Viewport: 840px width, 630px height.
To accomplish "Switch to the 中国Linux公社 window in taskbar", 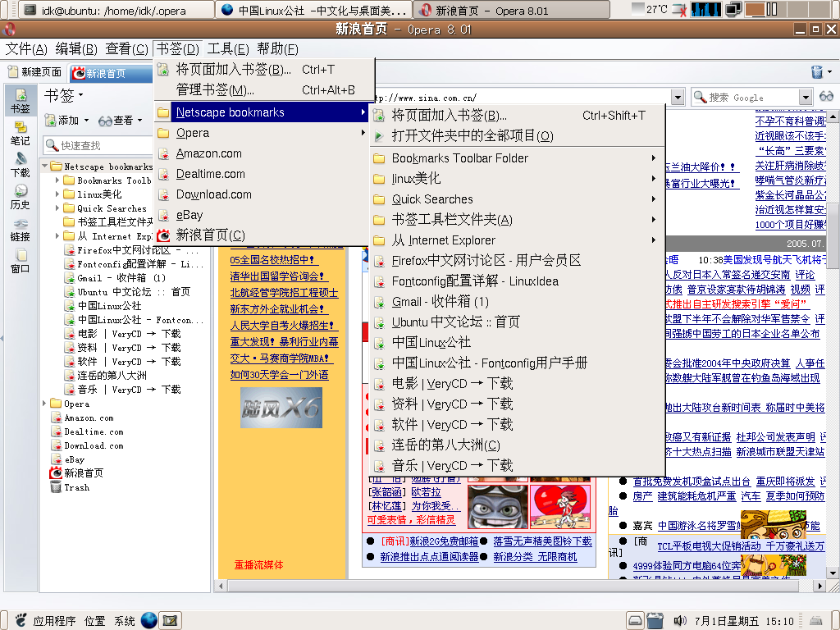I will click(314, 10).
